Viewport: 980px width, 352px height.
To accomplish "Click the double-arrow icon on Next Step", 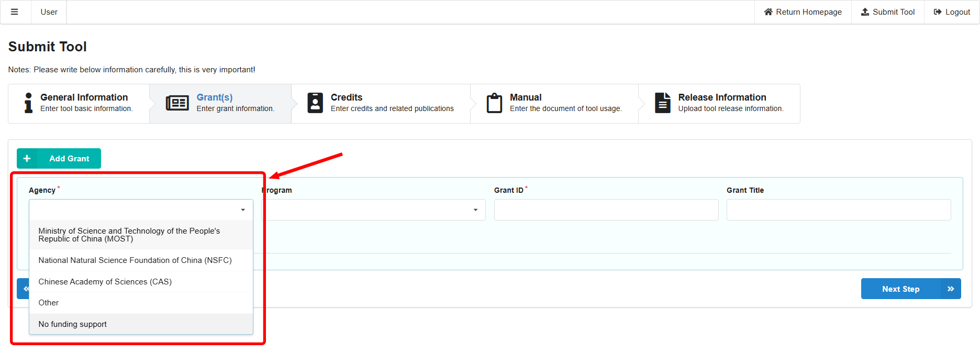I will (951, 289).
